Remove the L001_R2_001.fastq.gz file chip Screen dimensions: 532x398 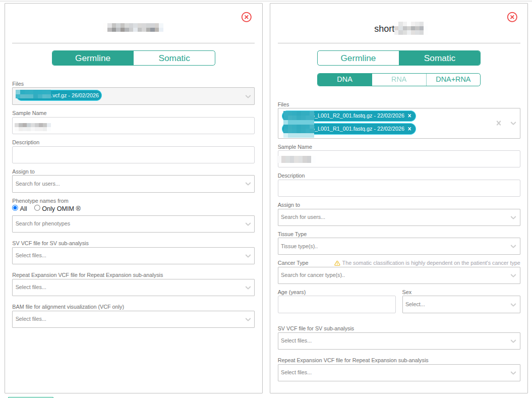pyautogui.click(x=409, y=116)
